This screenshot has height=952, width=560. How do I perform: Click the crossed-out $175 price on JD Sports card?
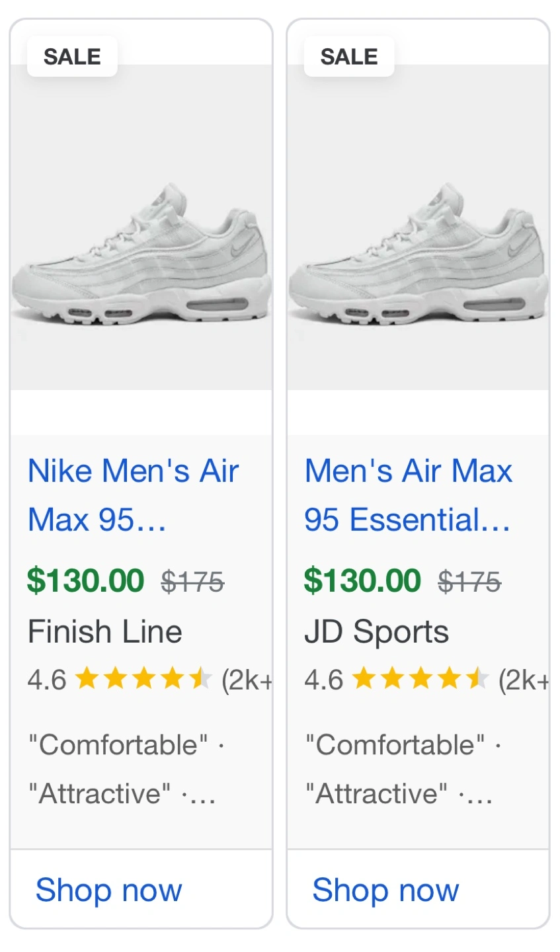point(469,582)
